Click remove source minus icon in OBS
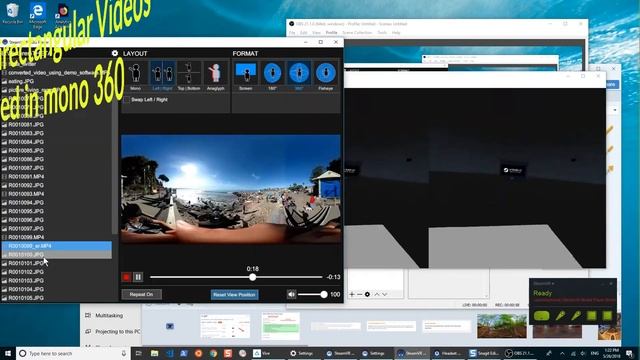This screenshot has height=360, width=640. pos(359,294)
